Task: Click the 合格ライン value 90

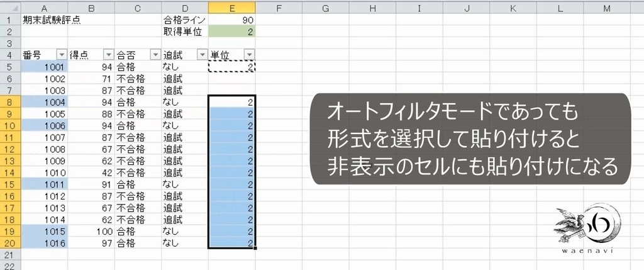Action: pyautogui.click(x=231, y=20)
